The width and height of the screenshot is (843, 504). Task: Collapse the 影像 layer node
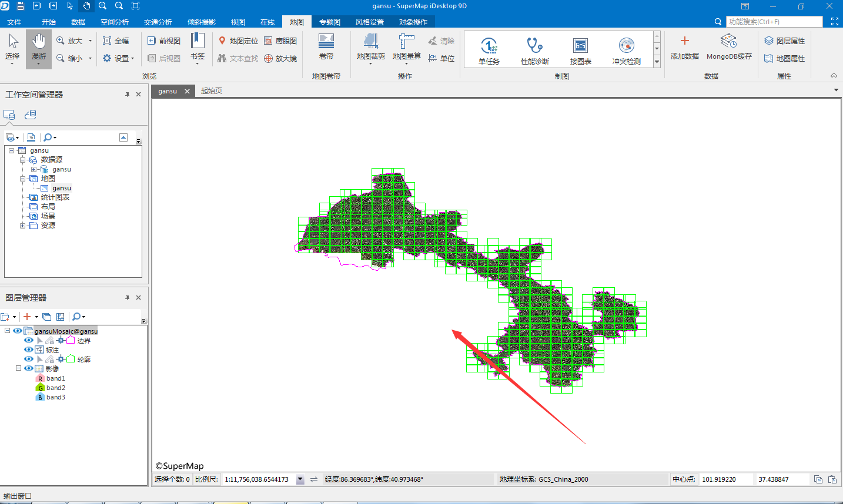pyautogui.click(x=18, y=368)
